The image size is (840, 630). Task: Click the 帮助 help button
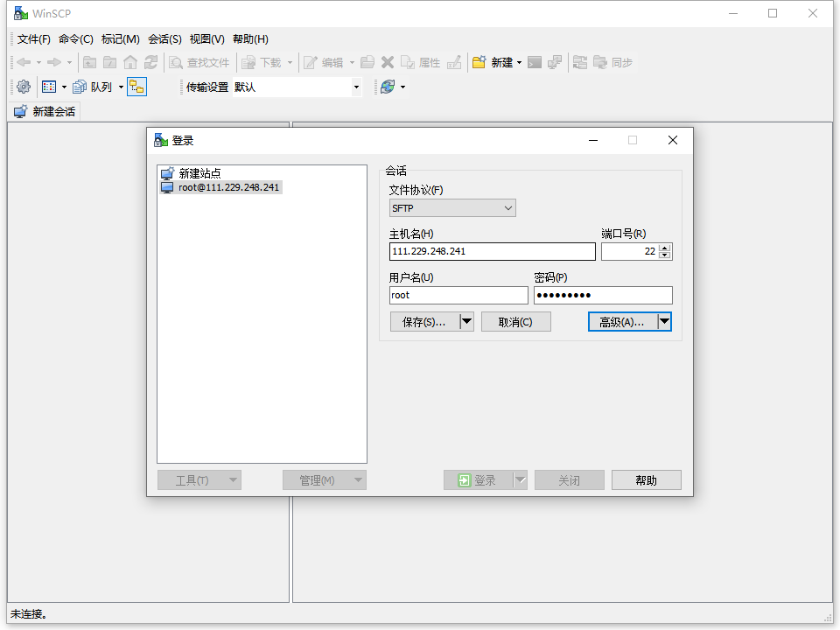click(647, 480)
